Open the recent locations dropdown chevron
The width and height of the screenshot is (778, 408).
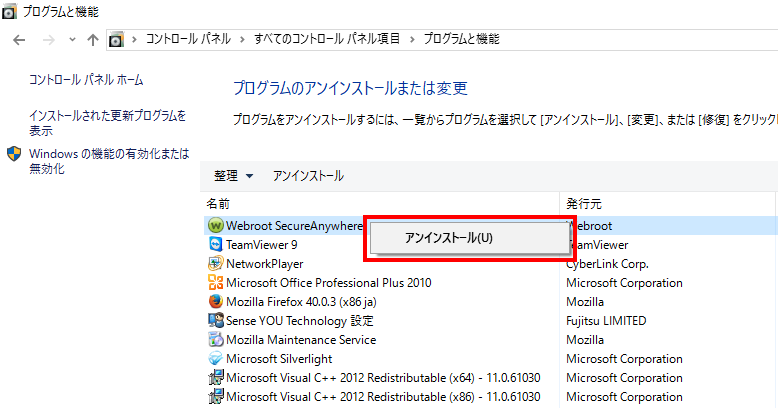[x=72, y=40]
